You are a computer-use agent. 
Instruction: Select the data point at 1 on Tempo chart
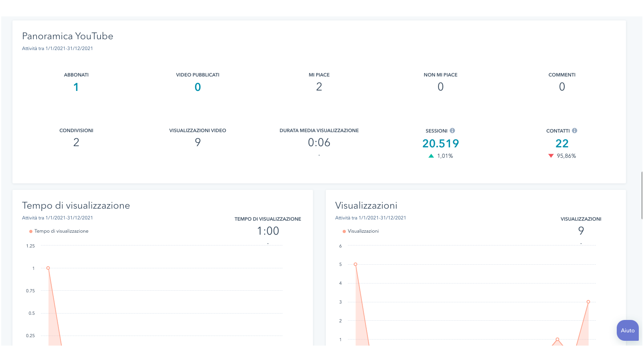click(48, 268)
